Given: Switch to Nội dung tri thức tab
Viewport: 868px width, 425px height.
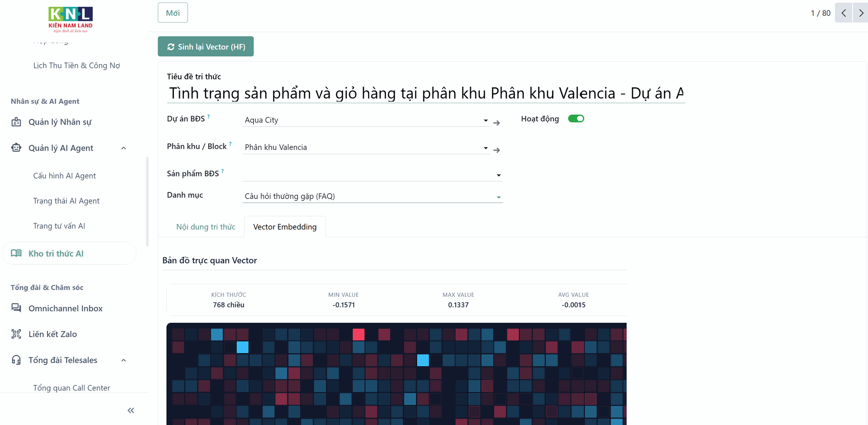Looking at the screenshot, I should point(206,227).
